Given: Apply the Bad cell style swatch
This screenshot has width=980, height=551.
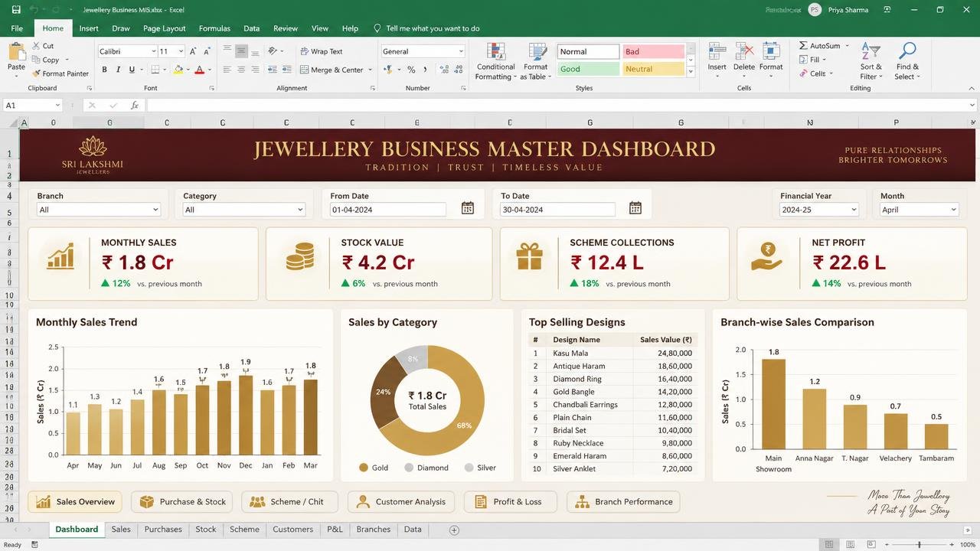Looking at the screenshot, I should click(653, 51).
